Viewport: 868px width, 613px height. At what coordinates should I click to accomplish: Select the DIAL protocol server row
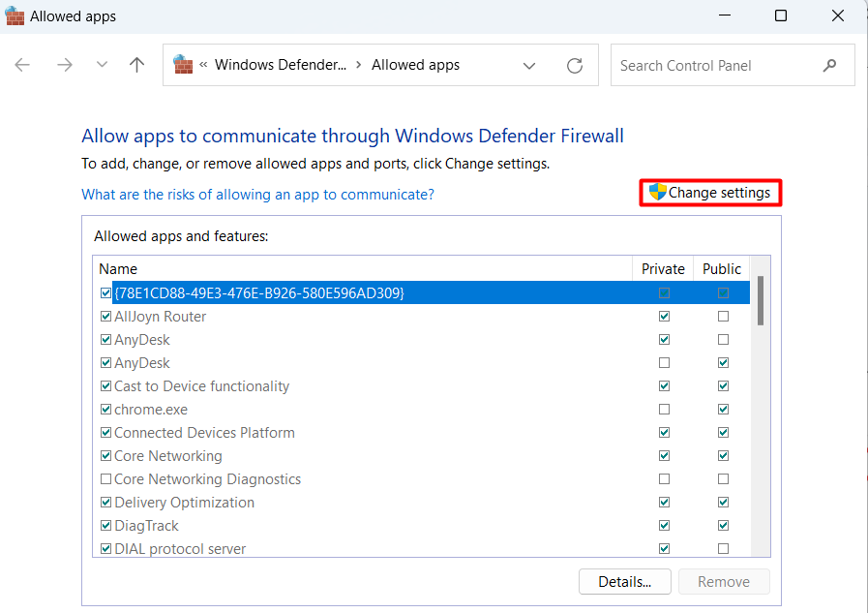(421, 548)
